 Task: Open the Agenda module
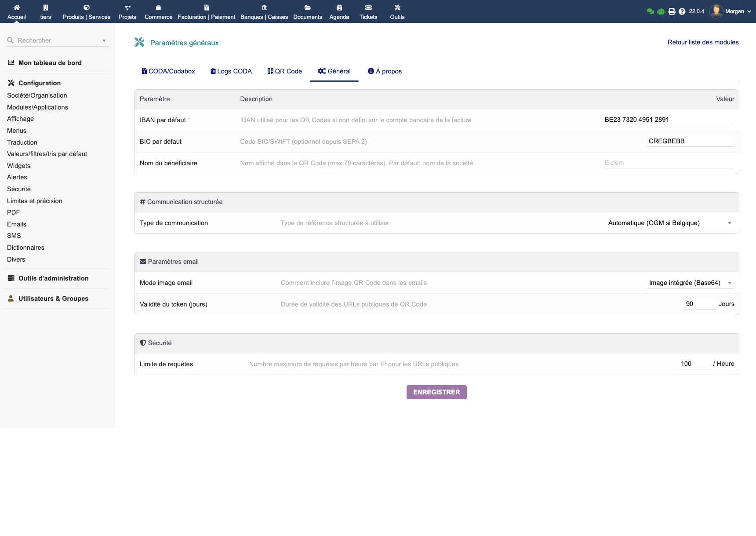(x=339, y=11)
